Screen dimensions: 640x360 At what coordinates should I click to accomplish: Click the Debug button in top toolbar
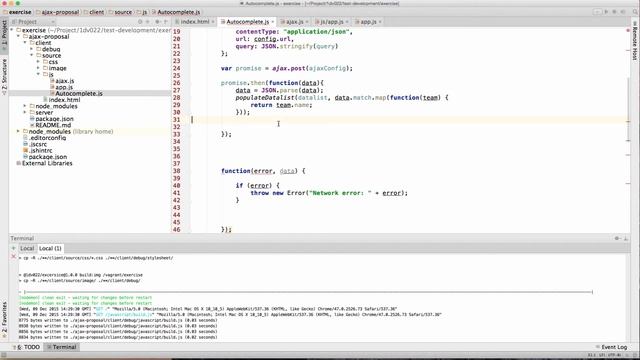tap(614, 12)
